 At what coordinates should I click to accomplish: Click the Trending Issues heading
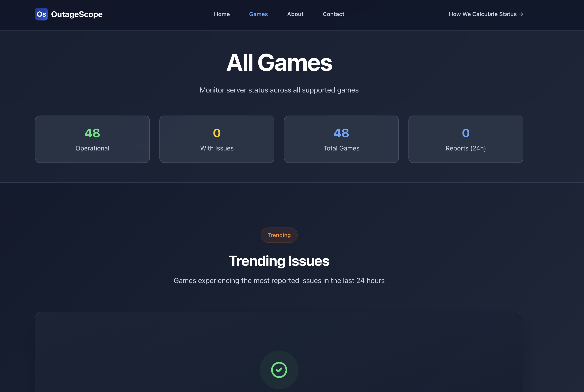pyautogui.click(x=279, y=261)
